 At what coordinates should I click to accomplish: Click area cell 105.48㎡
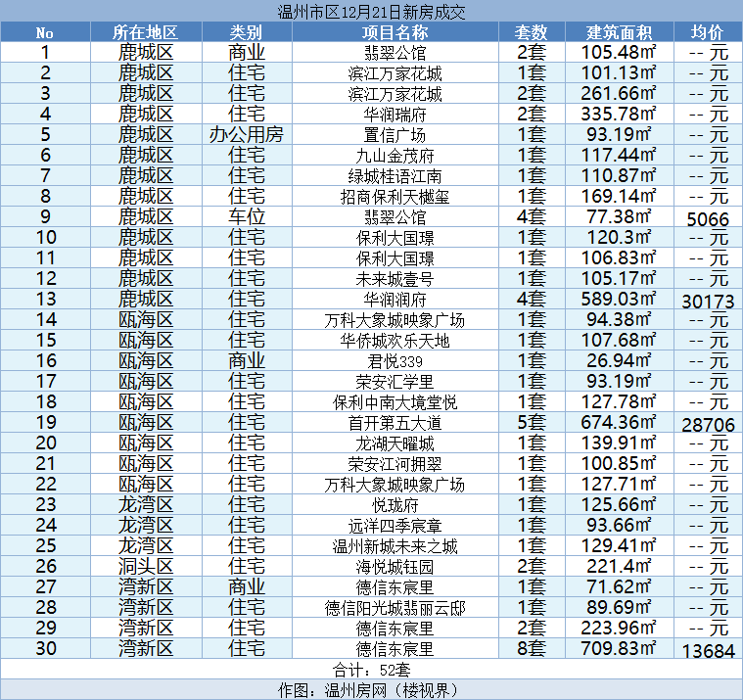click(x=619, y=52)
